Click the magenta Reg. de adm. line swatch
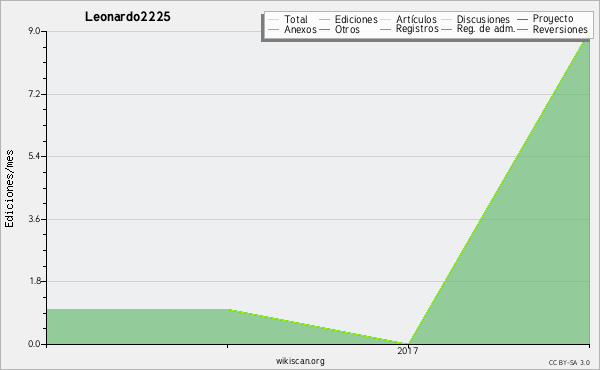Viewport: 600px width, 370px height. (x=447, y=29)
